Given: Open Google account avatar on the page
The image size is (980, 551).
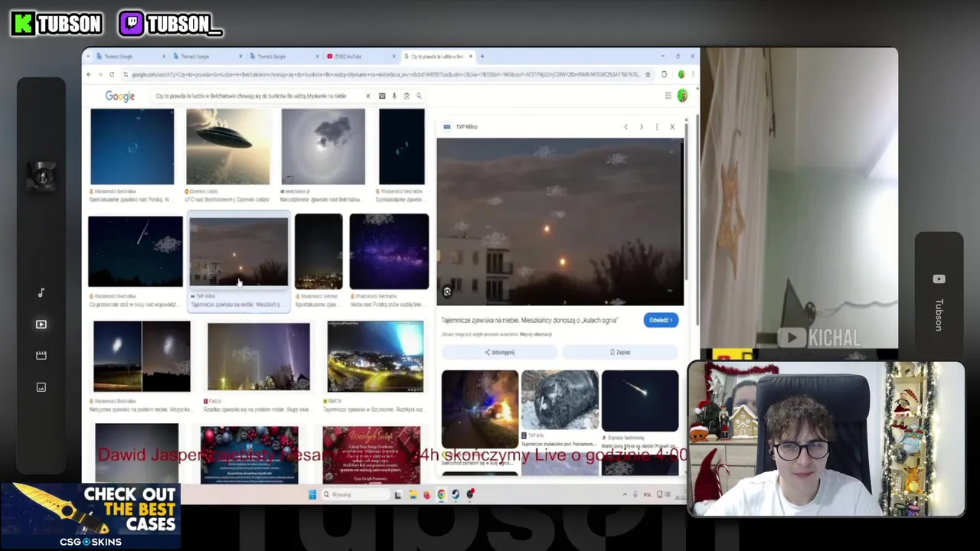Looking at the screenshot, I should 682,96.
